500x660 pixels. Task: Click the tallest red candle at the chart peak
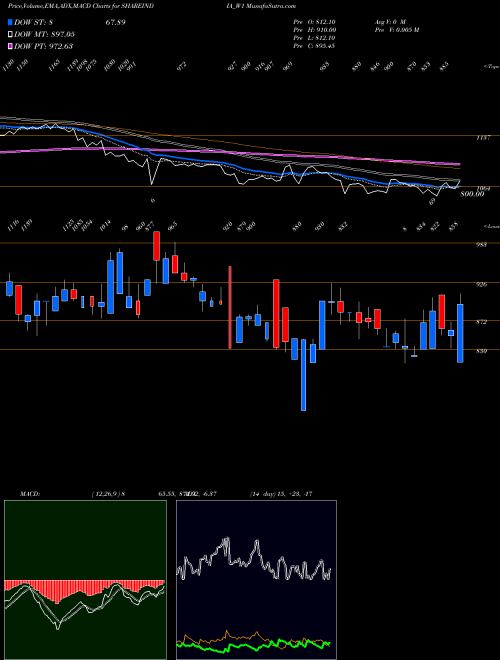(157, 246)
